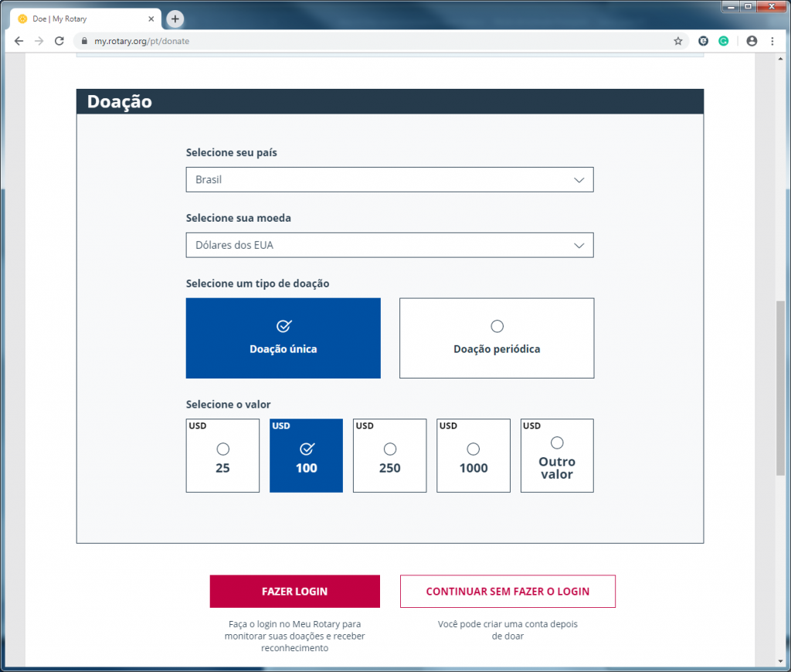The height and width of the screenshot is (672, 791).
Task: Click the FAZER LOGIN button
Action: tap(294, 592)
